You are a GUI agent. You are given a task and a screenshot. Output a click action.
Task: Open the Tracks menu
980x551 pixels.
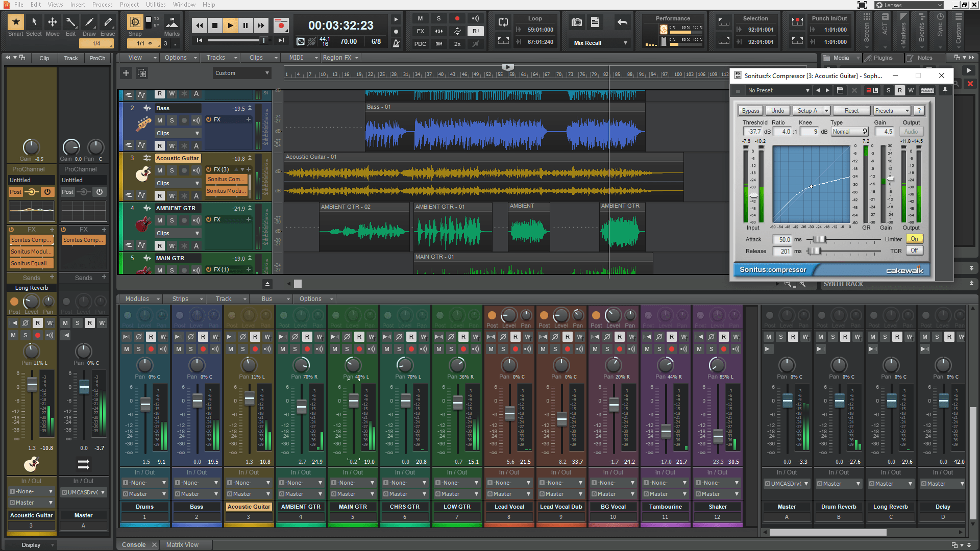(x=217, y=58)
